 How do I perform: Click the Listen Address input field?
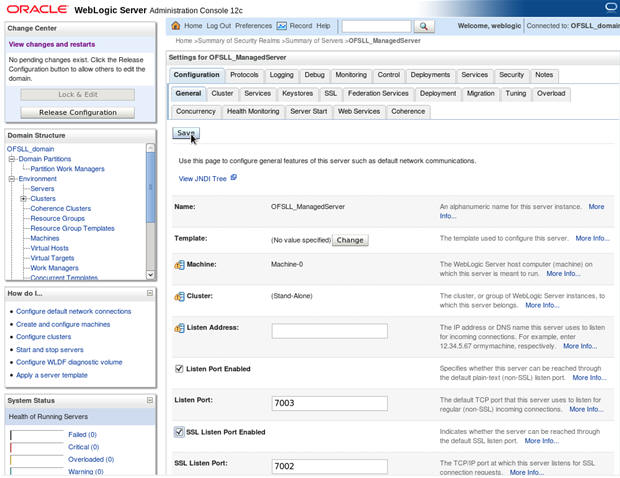click(329, 331)
